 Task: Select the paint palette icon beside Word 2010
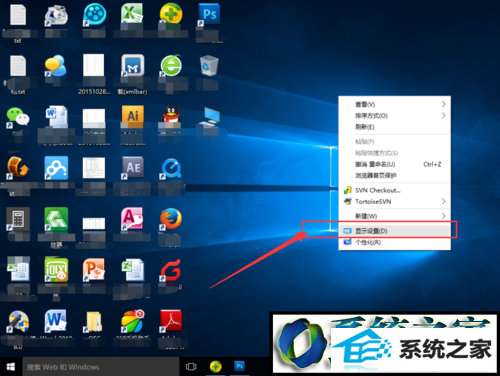click(x=18, y=321)
